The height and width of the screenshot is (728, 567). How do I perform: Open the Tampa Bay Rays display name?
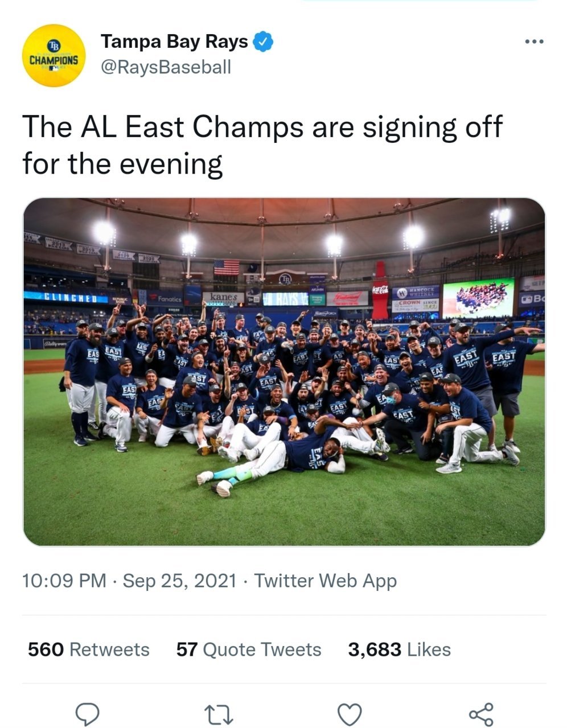174,42
